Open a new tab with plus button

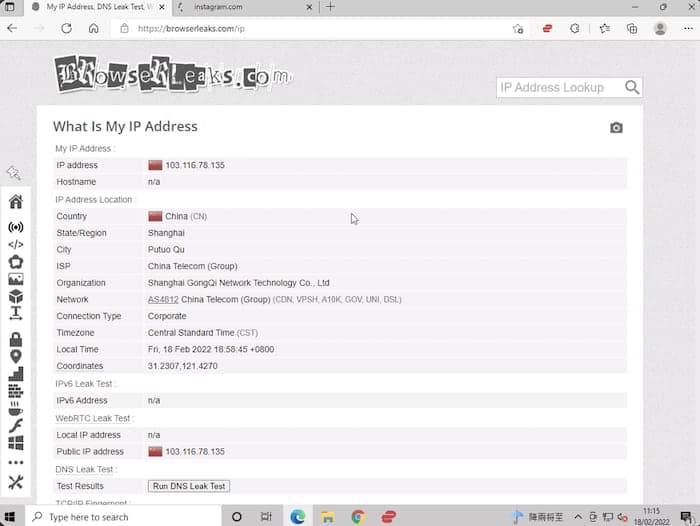click(330, 7)
